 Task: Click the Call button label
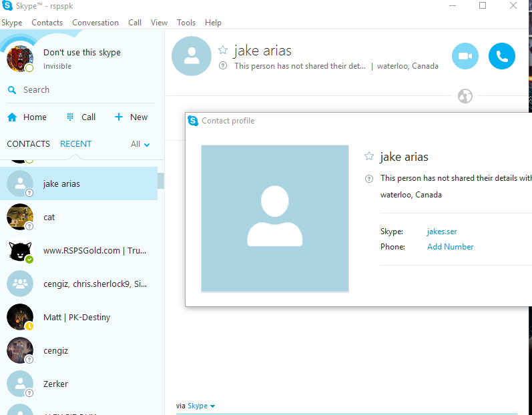[89, 117]
